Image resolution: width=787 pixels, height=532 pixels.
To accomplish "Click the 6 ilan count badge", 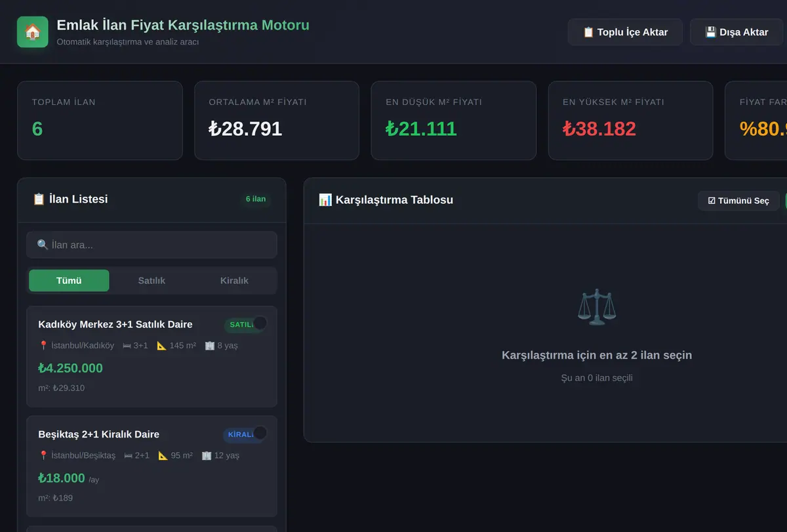I will [x=256, y=199].
